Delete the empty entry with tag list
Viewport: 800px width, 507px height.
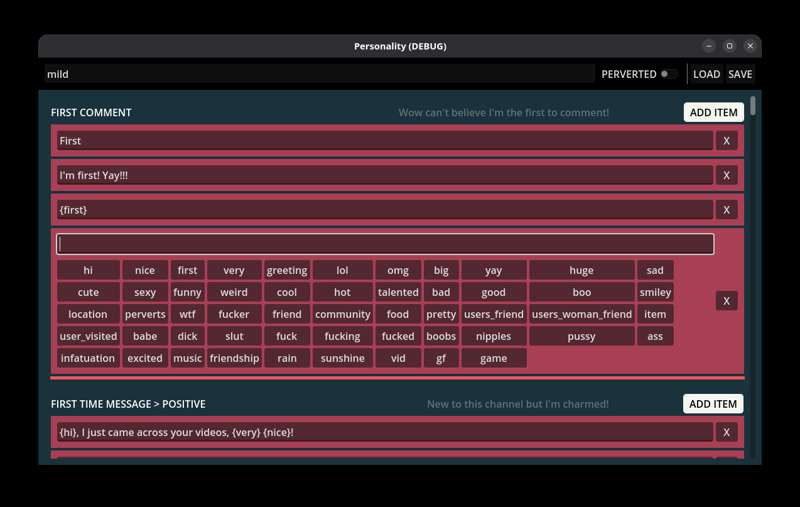tap(727, 301)
